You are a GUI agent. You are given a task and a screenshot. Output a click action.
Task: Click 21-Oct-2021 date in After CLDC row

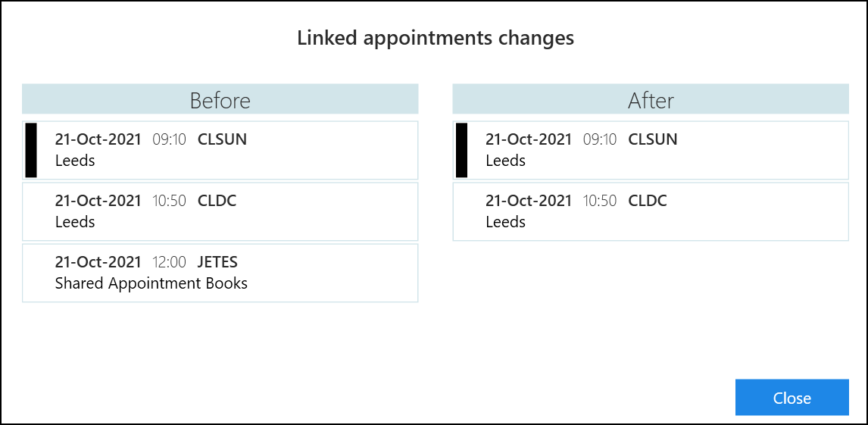tap(529, 202)
